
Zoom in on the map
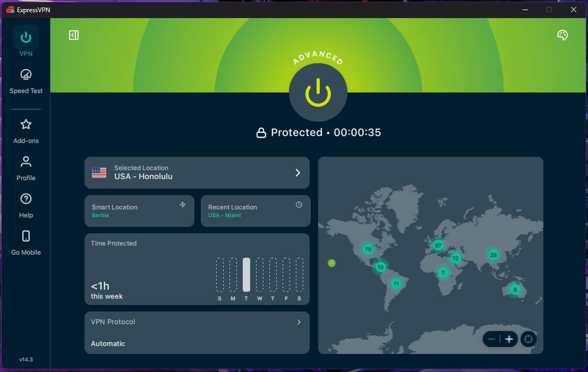(x=509, y=340)
